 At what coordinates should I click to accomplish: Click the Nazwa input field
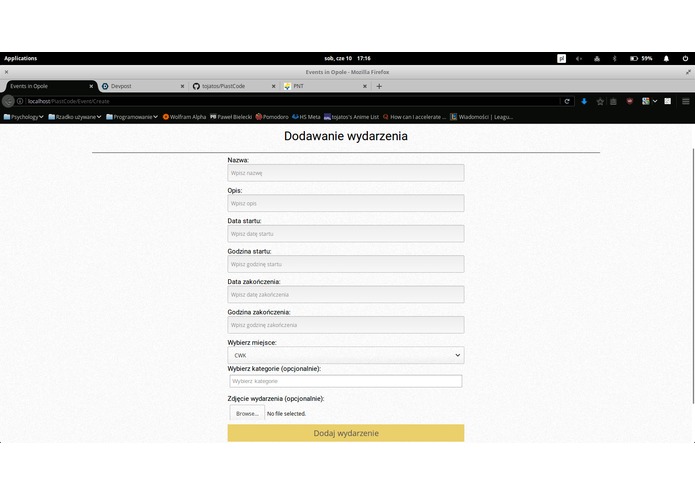click(346, 173)
